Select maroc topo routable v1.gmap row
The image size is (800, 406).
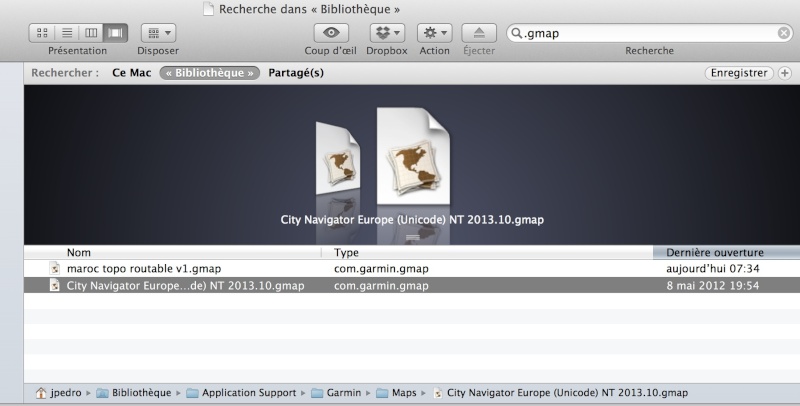point(412,269)
